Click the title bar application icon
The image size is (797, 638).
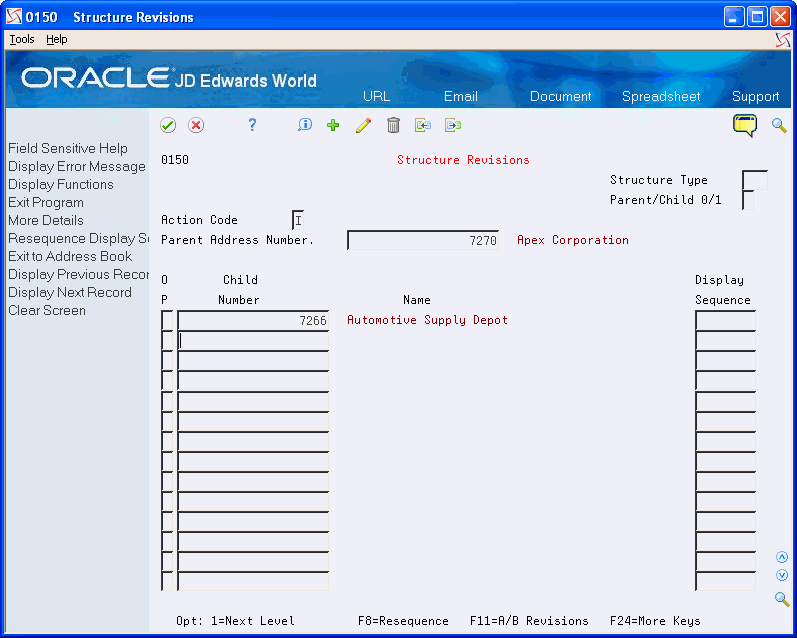(14, 17)
